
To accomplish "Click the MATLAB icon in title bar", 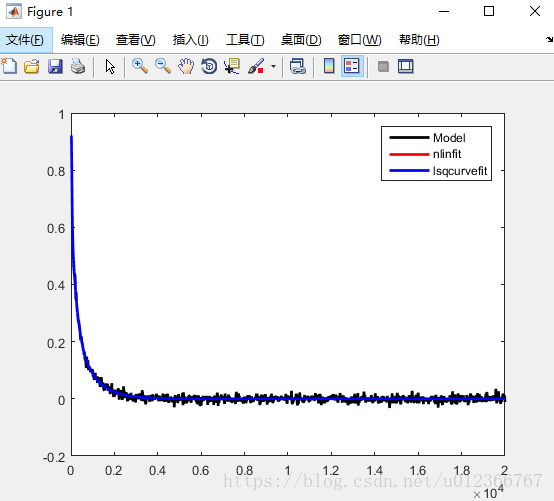I will tap(14, 12).
